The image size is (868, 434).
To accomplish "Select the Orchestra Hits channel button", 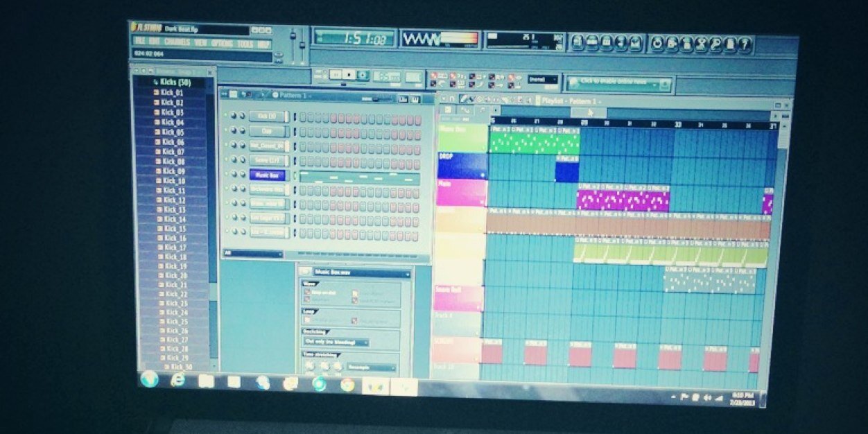I will coord(267,189).
